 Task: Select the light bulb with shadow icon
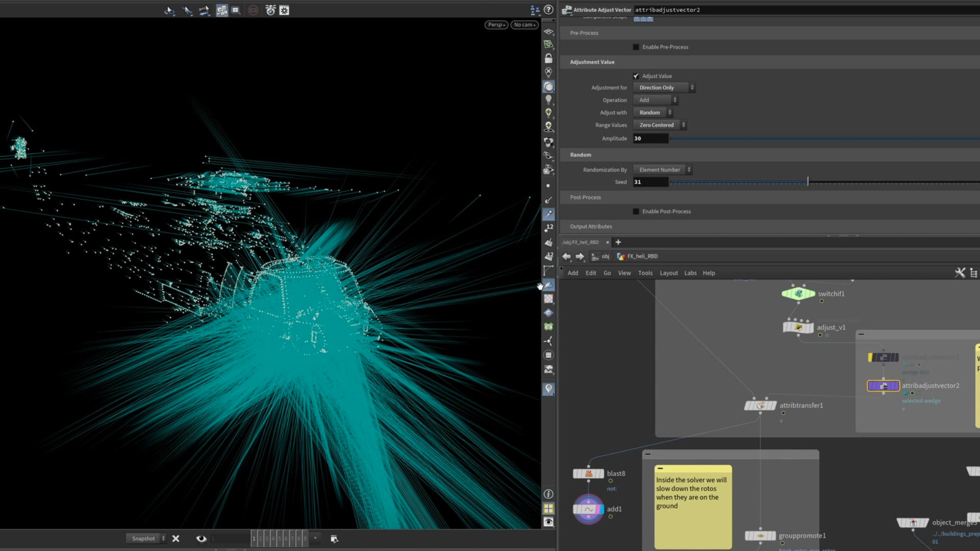click(x=548, y=127)
